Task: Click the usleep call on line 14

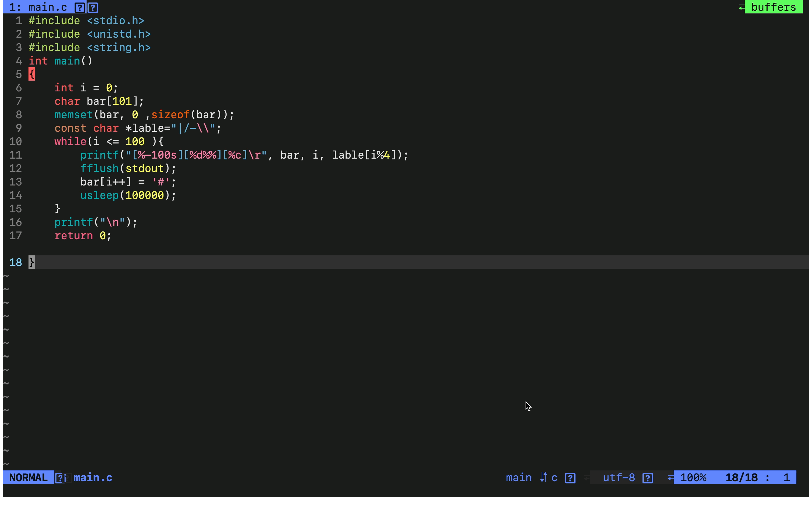Action: tap(99, 195)
